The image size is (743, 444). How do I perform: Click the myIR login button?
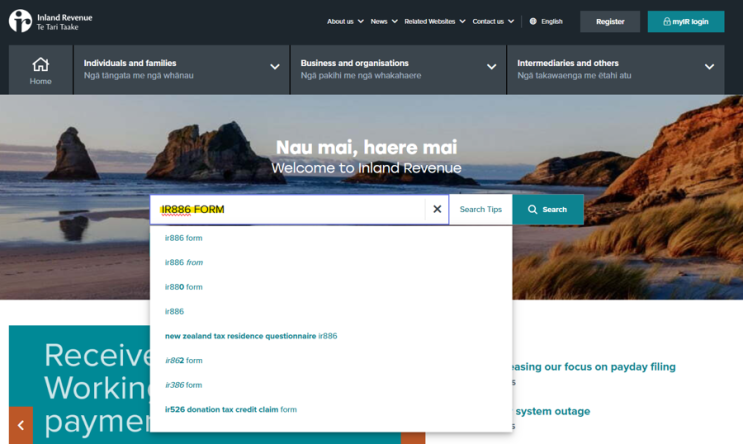click(686, 21)
